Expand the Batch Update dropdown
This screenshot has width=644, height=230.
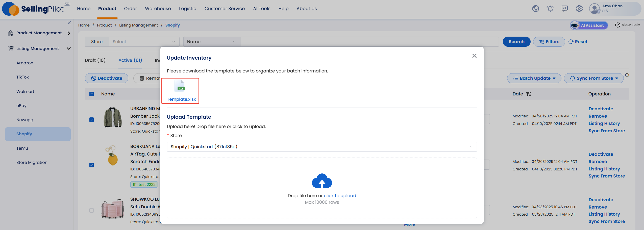534,78
